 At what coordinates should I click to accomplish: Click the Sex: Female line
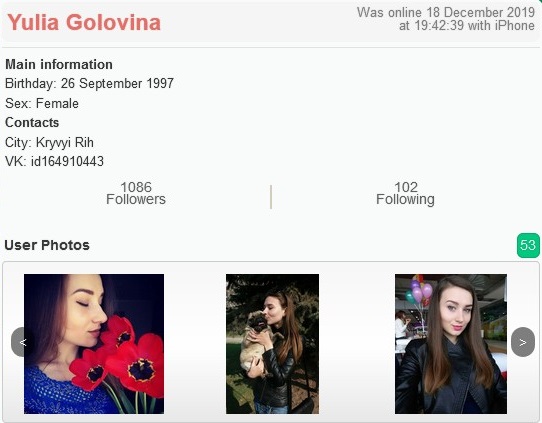pyautogui.click(x=42, y=103)
